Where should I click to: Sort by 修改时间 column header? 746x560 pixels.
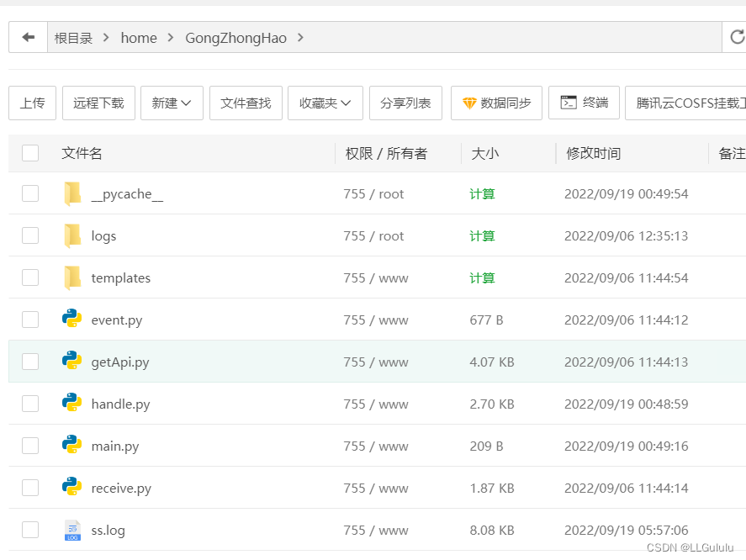click(593, 153)
